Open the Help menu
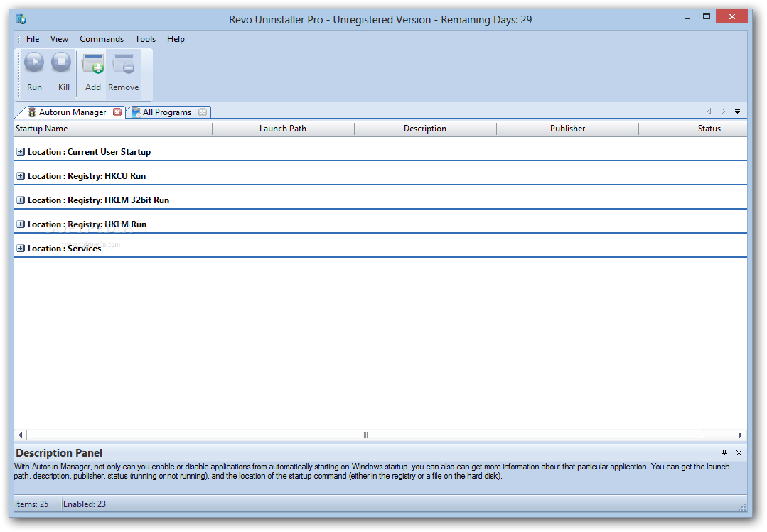767x532 pixels. tap(176, 39)
